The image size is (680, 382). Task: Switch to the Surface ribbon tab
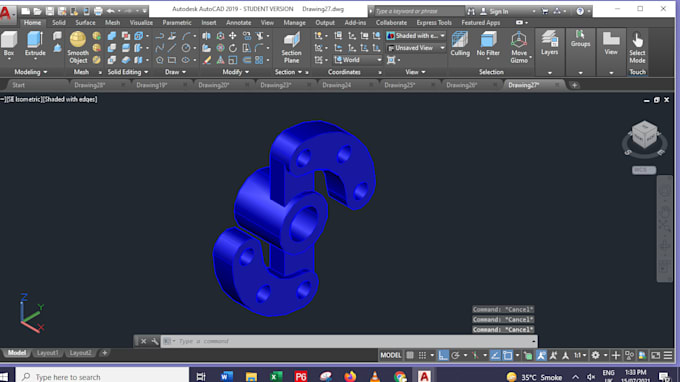[85, 23]
